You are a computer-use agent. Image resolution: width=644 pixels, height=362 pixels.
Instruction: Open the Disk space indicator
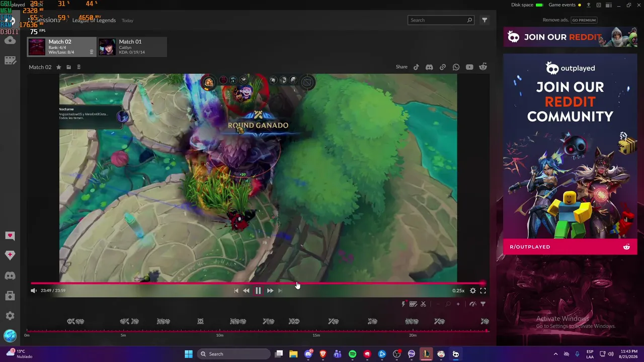(527, 5)
